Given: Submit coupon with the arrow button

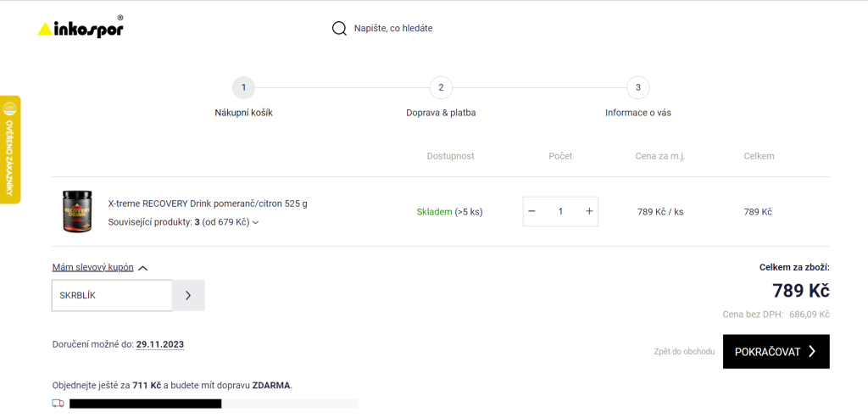Looking at the screenshot, I should [188, 295].
